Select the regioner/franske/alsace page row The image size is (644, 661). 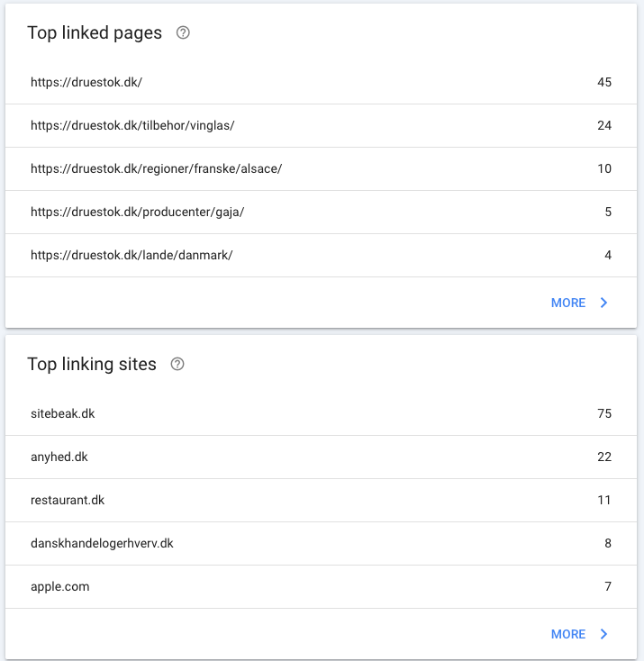click(x=321, y=168)
